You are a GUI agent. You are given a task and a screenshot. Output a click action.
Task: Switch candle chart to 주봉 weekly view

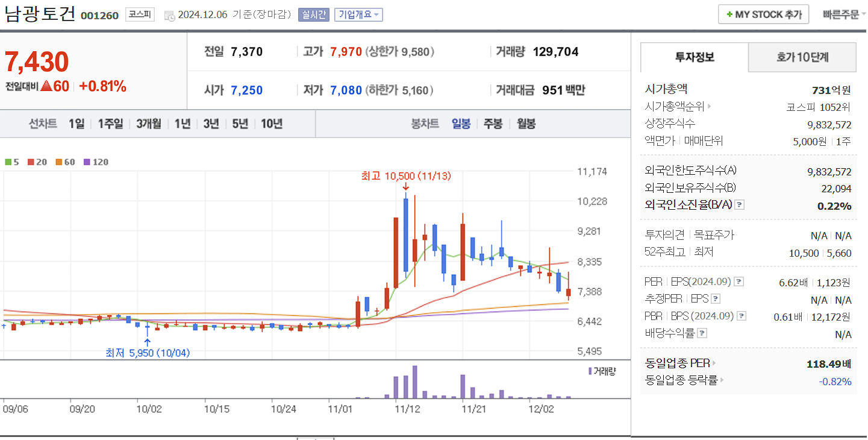493,123
